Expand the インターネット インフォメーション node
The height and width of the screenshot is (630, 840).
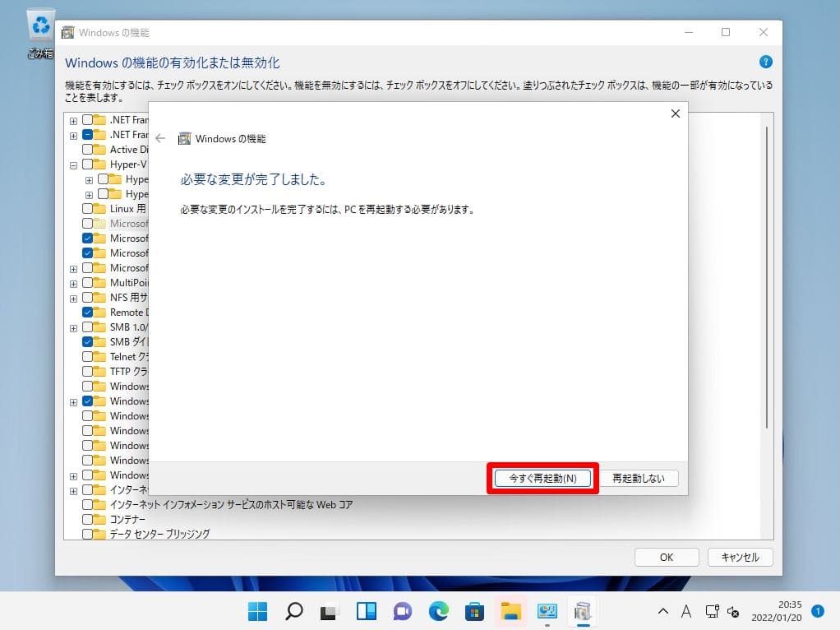(x=73, y=491)
